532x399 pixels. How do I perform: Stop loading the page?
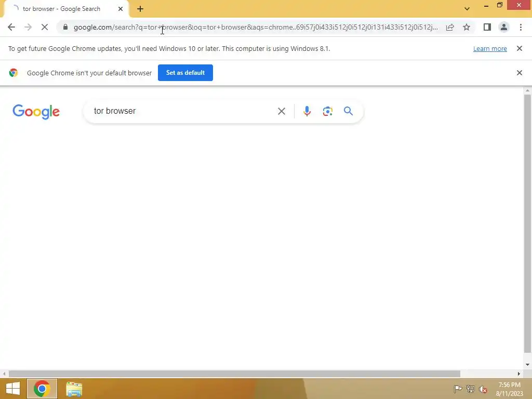click(45, 27)
